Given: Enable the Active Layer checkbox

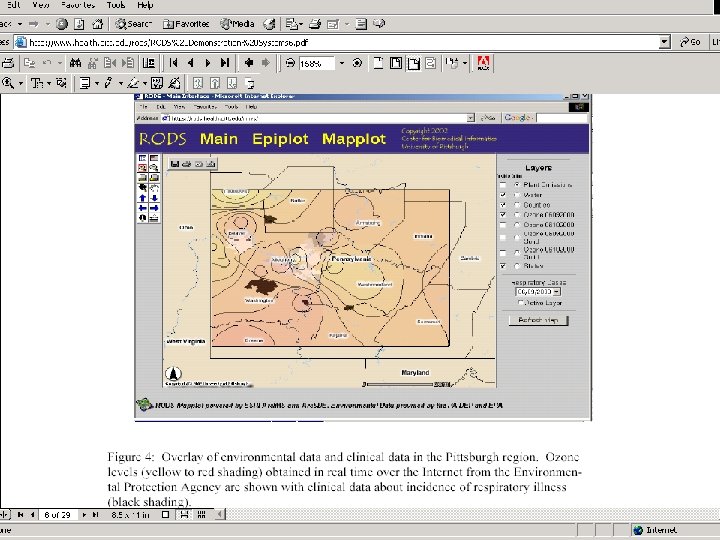Looking at the screenshot, I should click(x=519, y=301).
